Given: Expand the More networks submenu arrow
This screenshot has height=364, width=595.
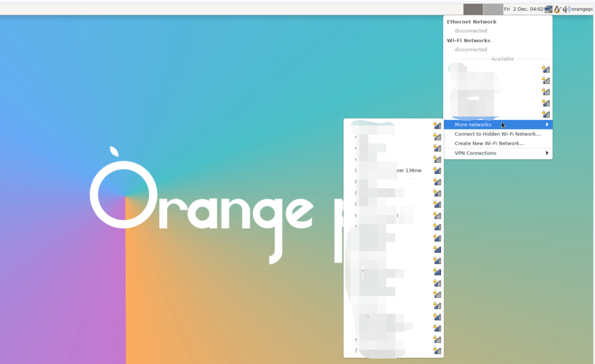Looking at the screenshot, I should click(x=547, y=125).
